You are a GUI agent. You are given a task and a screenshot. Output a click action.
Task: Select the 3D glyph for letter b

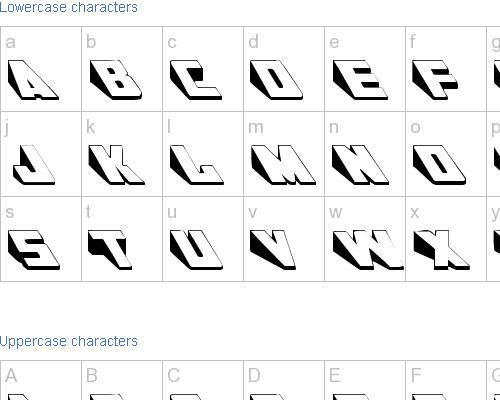pyautogui.click(x=116, y=79)
